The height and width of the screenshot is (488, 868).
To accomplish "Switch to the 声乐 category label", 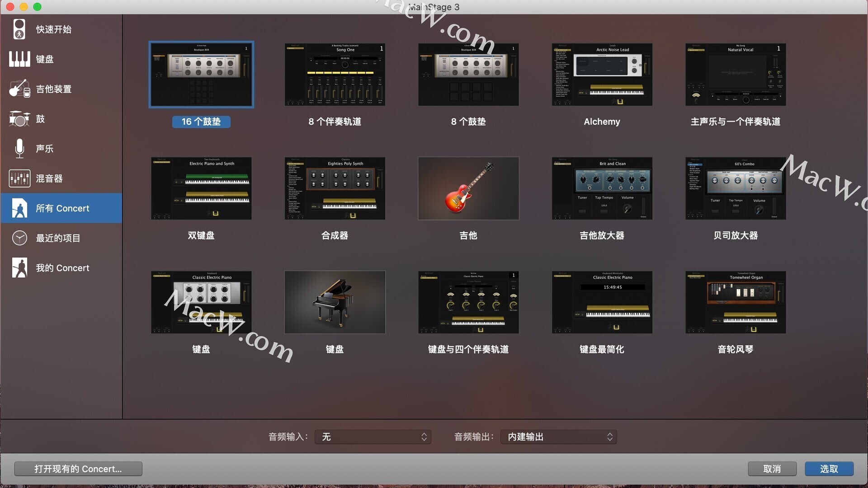I will (x=44, y=149).
